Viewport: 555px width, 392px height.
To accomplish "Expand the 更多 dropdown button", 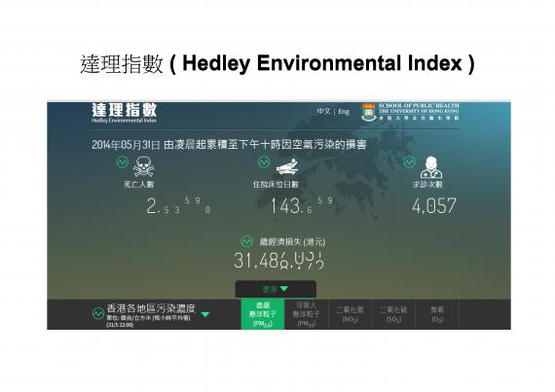I will [276, 289].
